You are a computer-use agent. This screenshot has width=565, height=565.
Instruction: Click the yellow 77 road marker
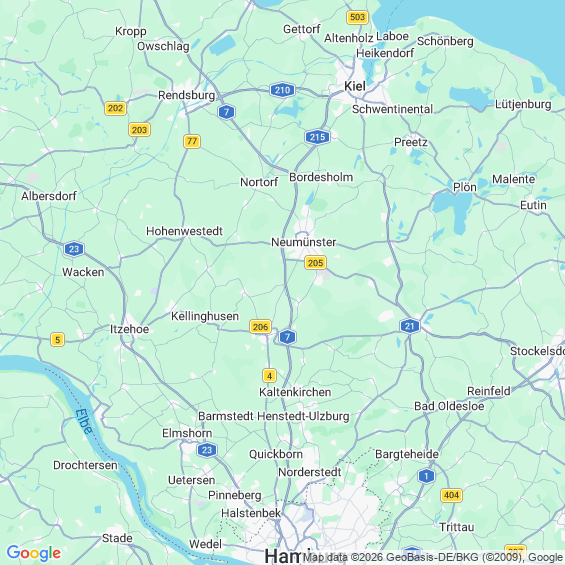(192, 141)
